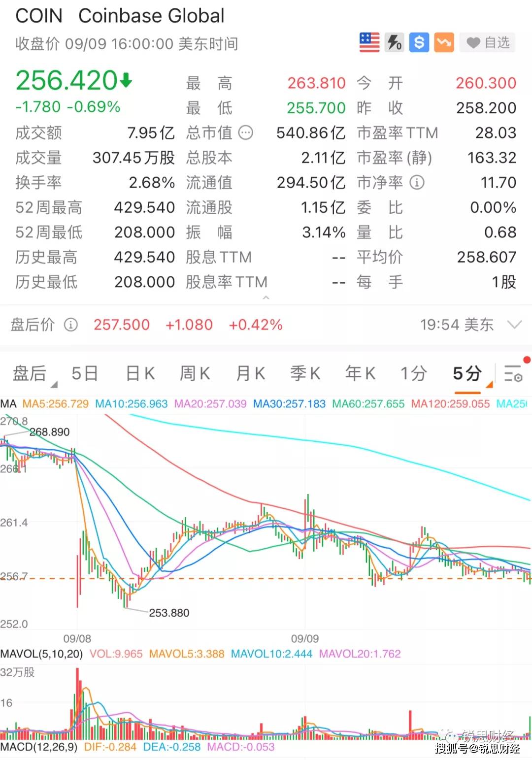Switch to the 日K chart tab
Screen dimensions: 532x760
140,374
